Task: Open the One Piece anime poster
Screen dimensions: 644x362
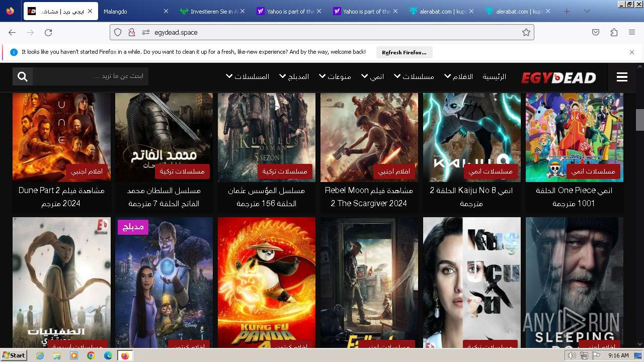Action: point(575,137)
